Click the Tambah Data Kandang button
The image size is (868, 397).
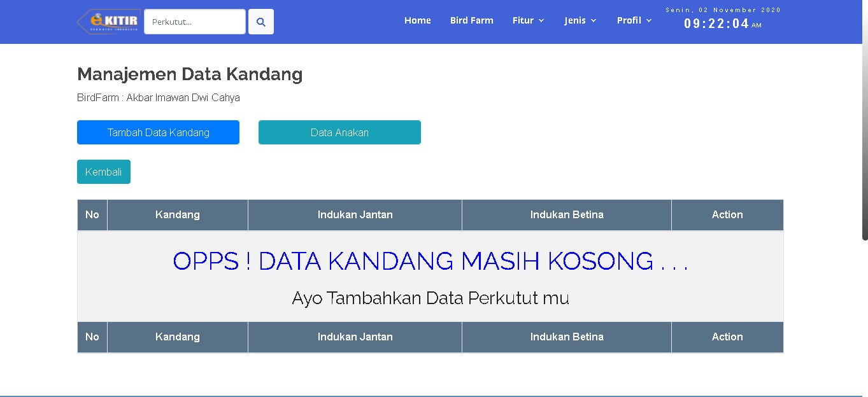[x=158, y=132]
